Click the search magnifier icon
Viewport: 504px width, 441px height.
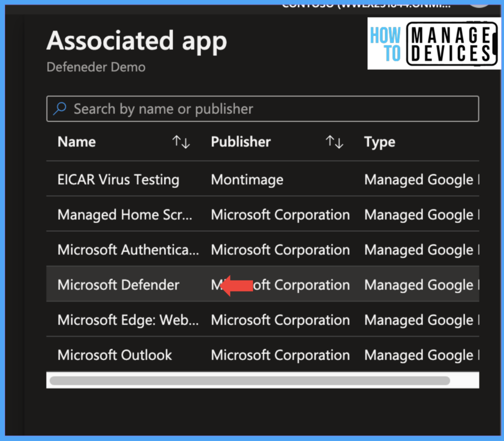(60, 109)
